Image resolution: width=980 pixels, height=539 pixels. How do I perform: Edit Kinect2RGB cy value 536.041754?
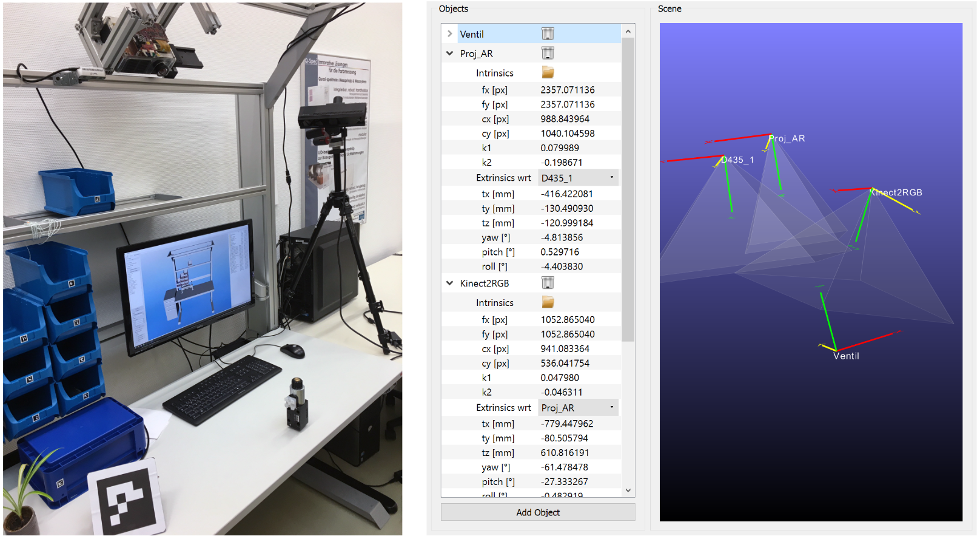click(565, 364)
